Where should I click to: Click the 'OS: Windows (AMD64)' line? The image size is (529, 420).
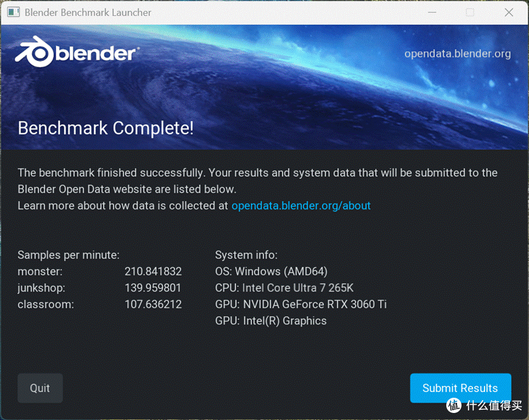coord(271,271)
